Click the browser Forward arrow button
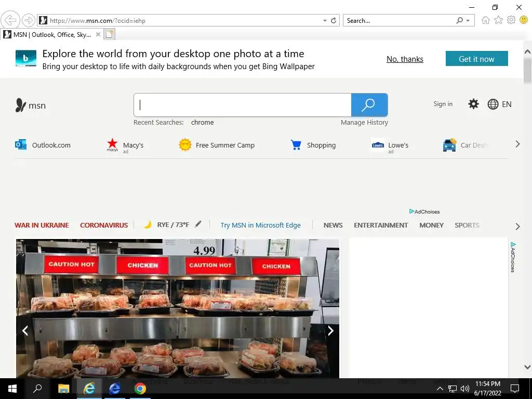Screen dimensions: 532x399 29,20
